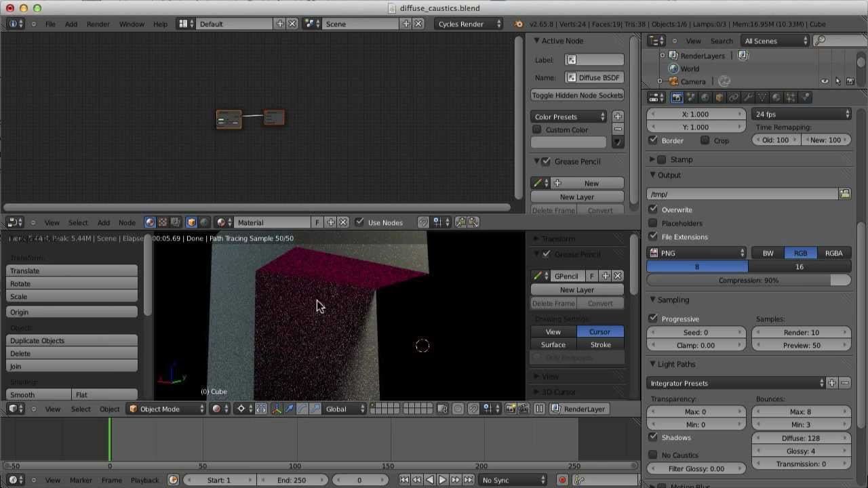Open the File menu
The image size is (868, 488).
(x=50, y=24)
